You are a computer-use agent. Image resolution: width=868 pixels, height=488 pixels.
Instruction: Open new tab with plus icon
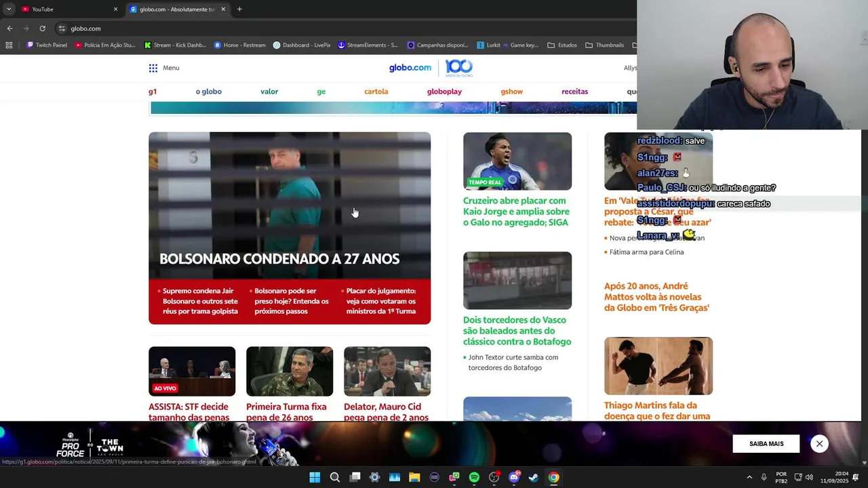(239, 9)
